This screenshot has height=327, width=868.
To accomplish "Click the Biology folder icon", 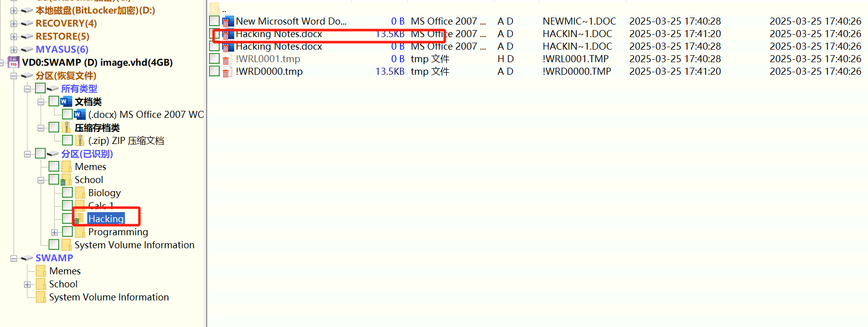I will 80,193.
